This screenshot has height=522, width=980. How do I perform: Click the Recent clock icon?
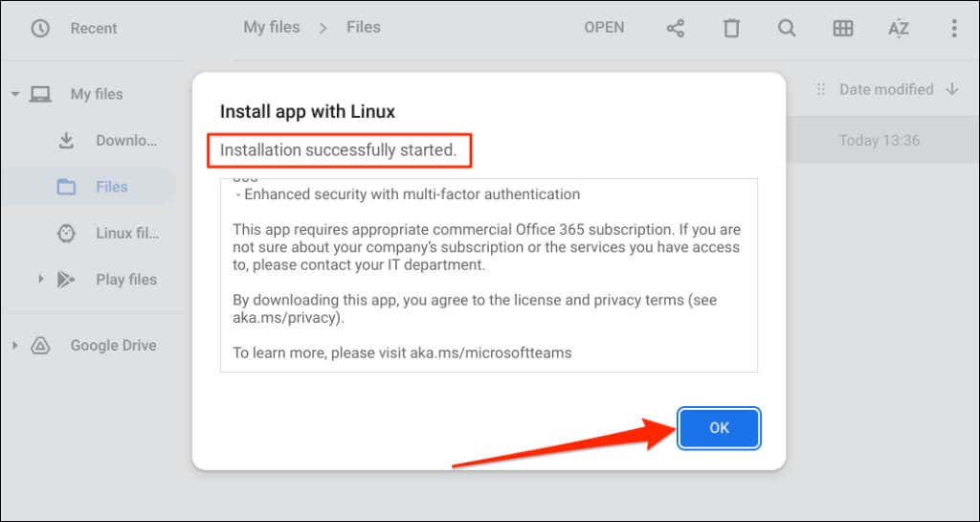tap(40, 28)
